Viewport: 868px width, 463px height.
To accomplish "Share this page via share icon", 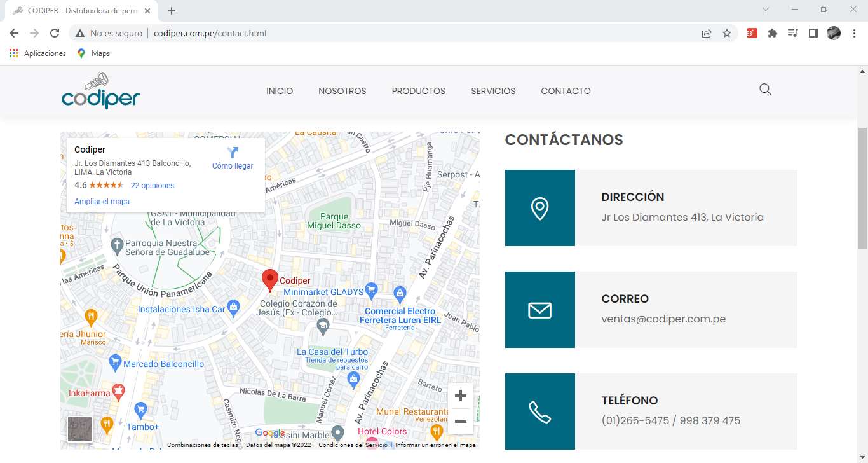I will 707,33.
